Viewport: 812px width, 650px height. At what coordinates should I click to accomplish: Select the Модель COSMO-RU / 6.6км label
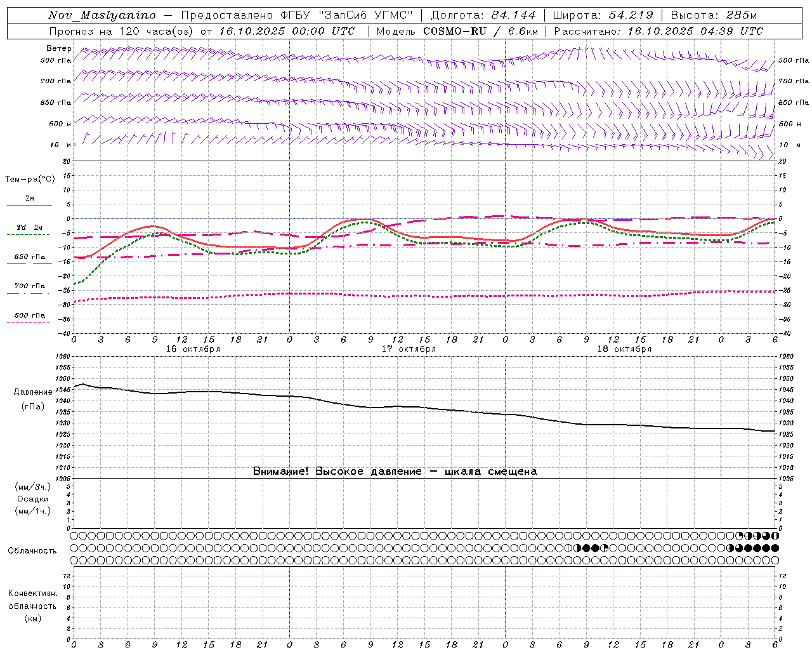click(457, 31)
